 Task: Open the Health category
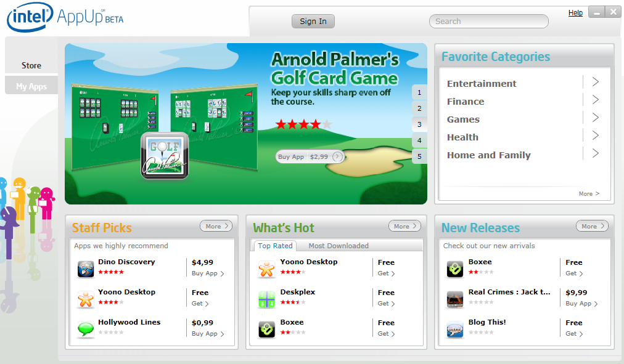pyautogui.click(x=462, y=137)
